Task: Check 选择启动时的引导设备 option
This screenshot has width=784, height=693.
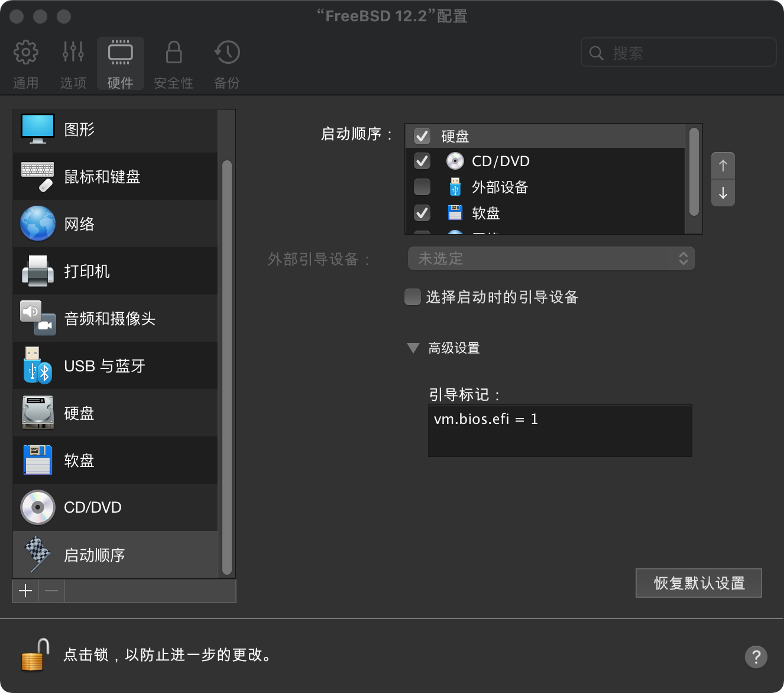Action: pyautogui.click(x=412, y=297)
